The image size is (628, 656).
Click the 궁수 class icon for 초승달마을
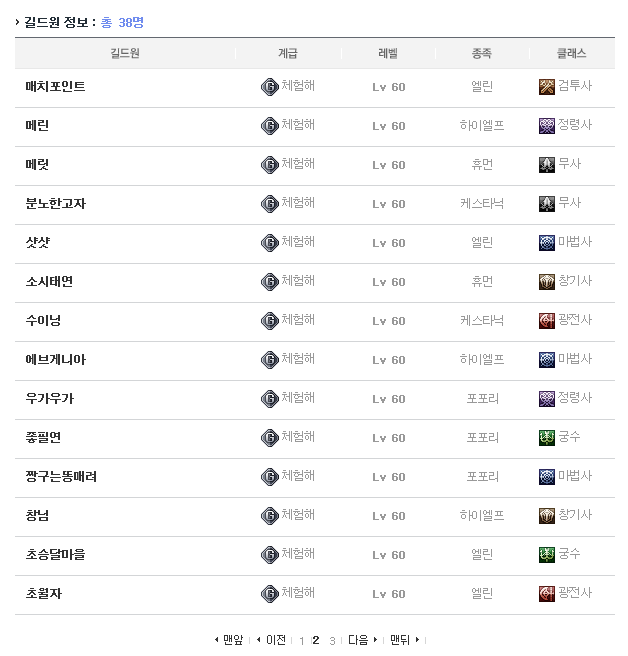click(x=546, y=555)
